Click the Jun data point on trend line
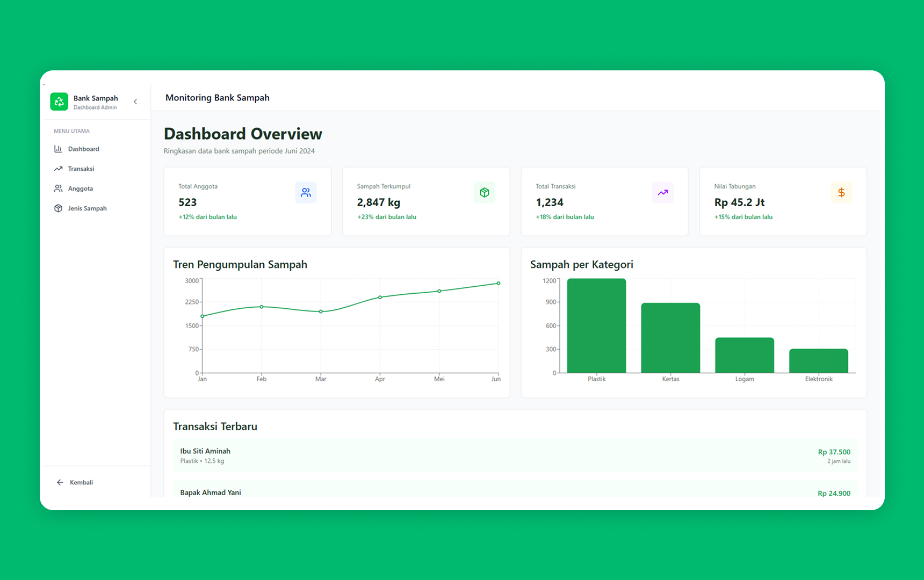This screenshot has width=924, height=580. pyautogui.click(x=498, y=284)
